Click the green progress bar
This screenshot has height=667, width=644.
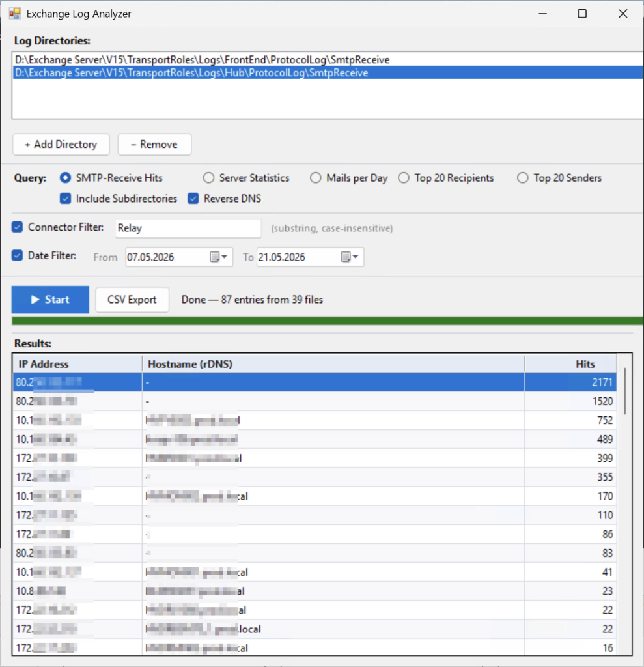tap(328, 320)
